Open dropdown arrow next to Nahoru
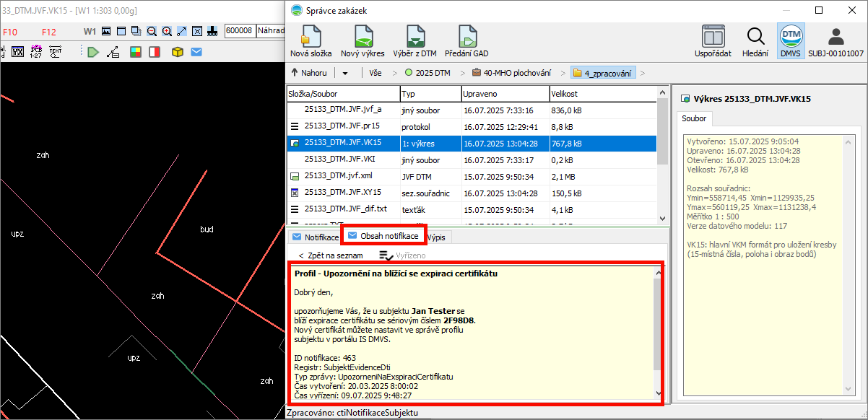The width and height of the screenshot is (868, 420). coord(345,73)
